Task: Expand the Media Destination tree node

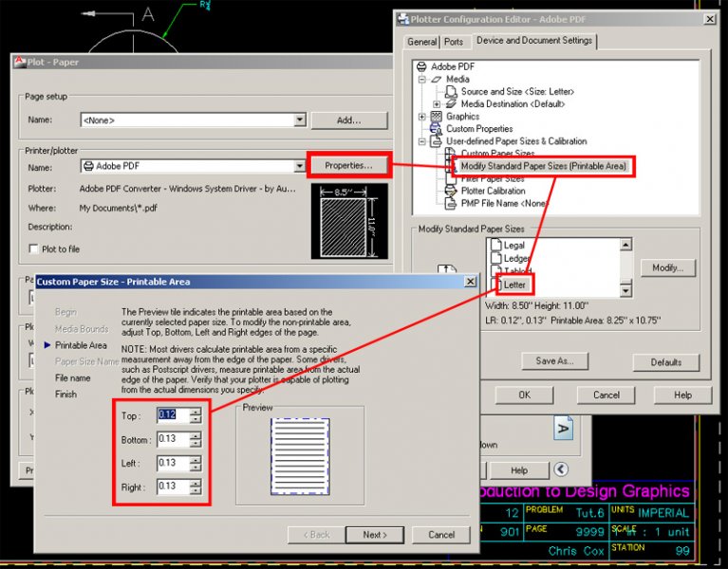Action: tap(437, 104)
